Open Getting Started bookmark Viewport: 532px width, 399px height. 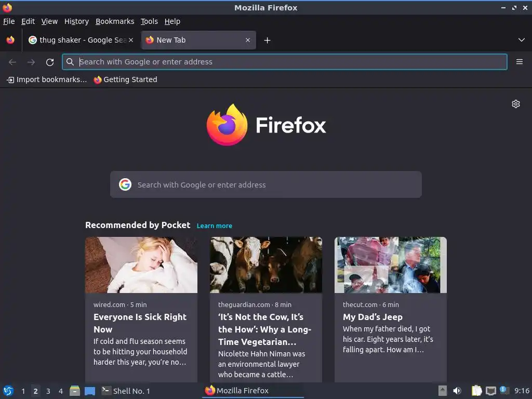click(x=126, y=79)
